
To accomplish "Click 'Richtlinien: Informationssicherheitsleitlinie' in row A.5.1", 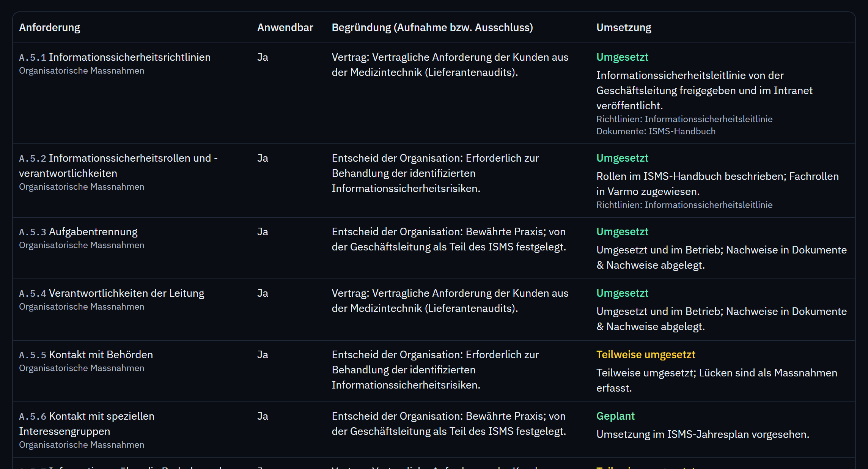I will (684, 119).
